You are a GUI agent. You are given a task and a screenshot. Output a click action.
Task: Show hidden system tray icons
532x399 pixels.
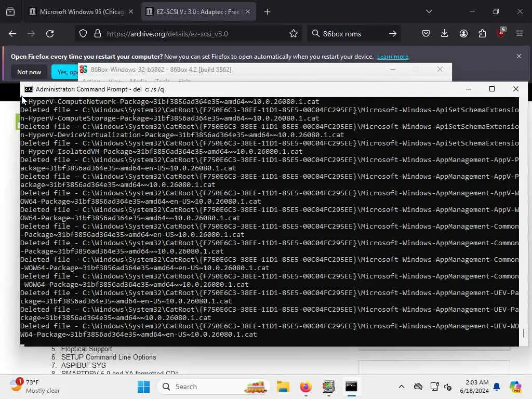pyautogui.click(x=402, y=387)
